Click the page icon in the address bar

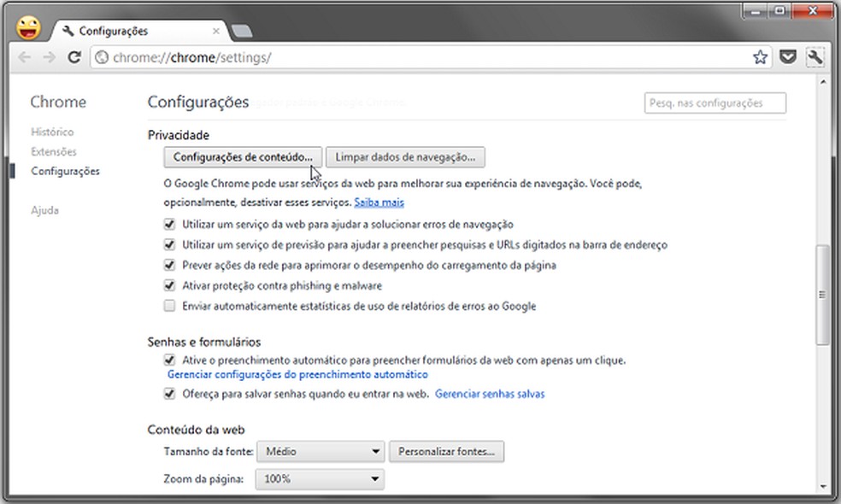click(x=101, y=57)
